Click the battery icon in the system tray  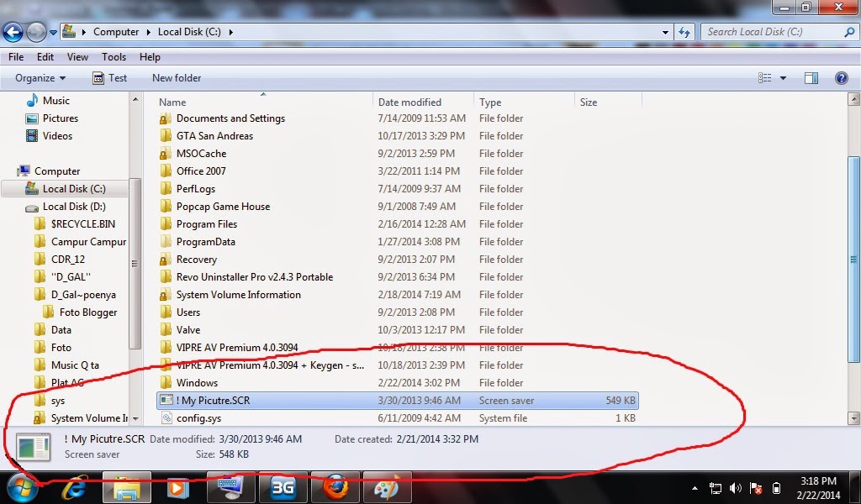click(776, 487)
